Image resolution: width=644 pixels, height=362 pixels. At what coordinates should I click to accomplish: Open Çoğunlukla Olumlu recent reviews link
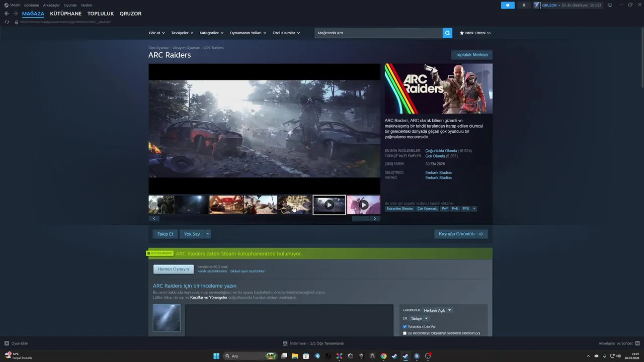coord(441,151)
